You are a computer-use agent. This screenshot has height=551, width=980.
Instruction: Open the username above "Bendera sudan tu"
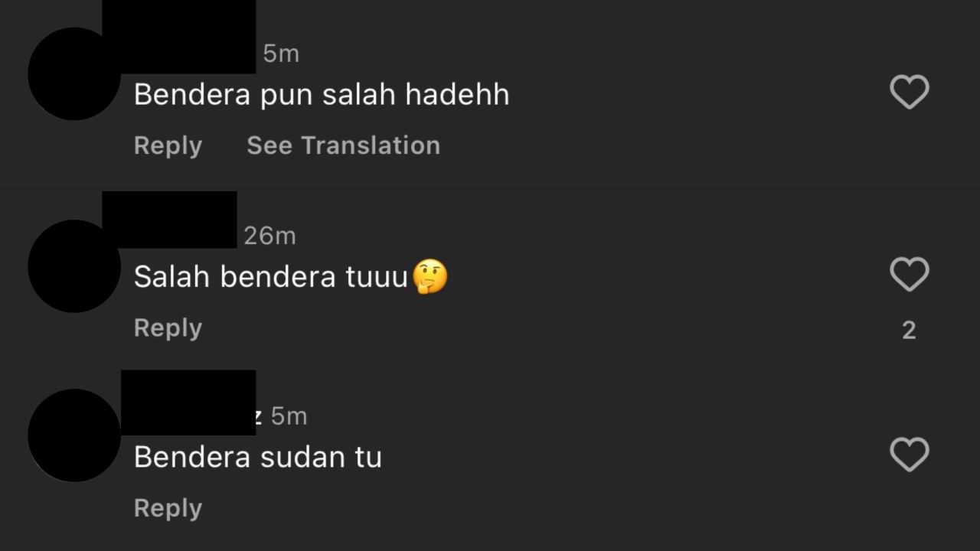tap(191, 403)
